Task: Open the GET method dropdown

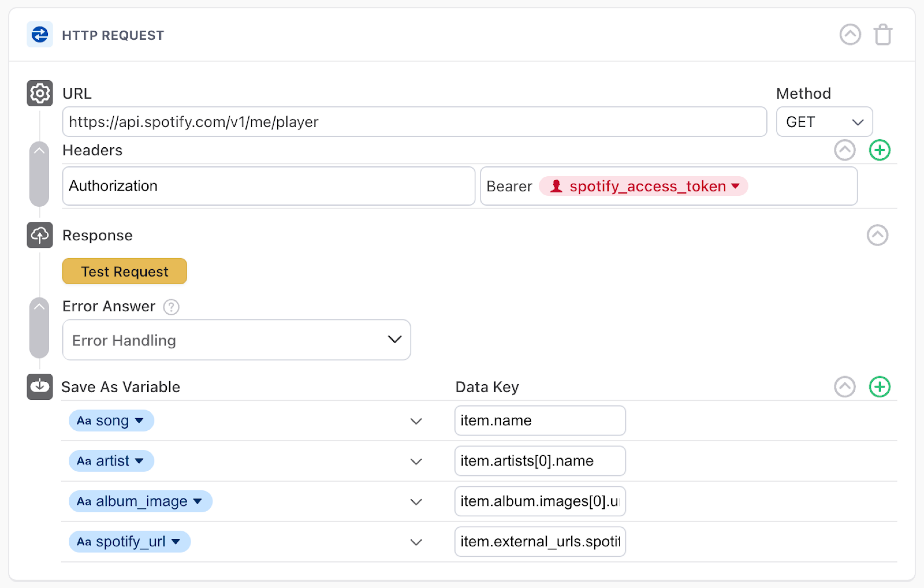Action: (824, 122)
